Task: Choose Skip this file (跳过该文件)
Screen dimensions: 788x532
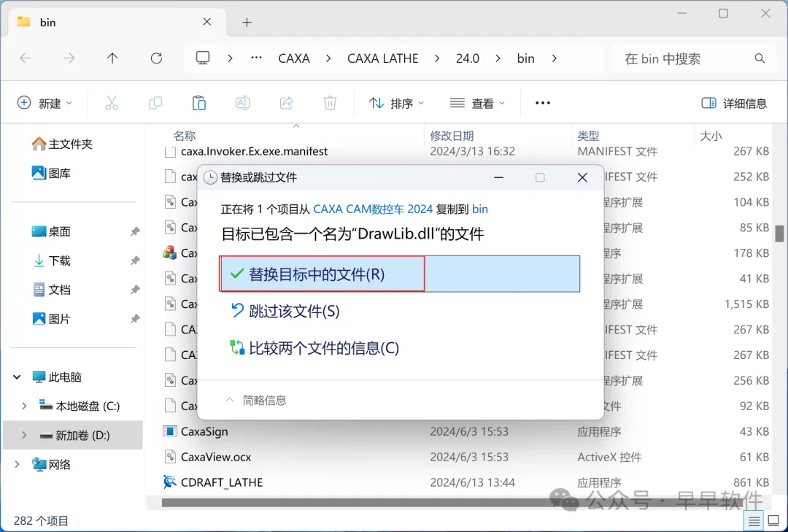Action: pos(285,312)
